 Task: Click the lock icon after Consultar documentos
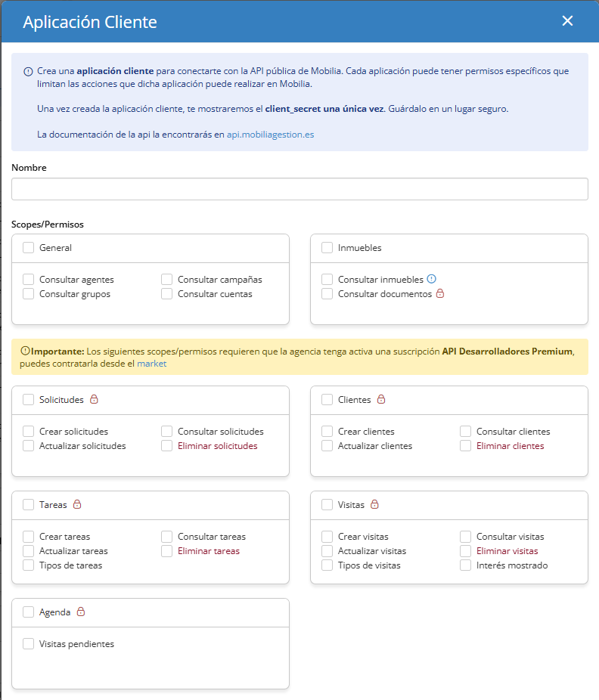440,293
